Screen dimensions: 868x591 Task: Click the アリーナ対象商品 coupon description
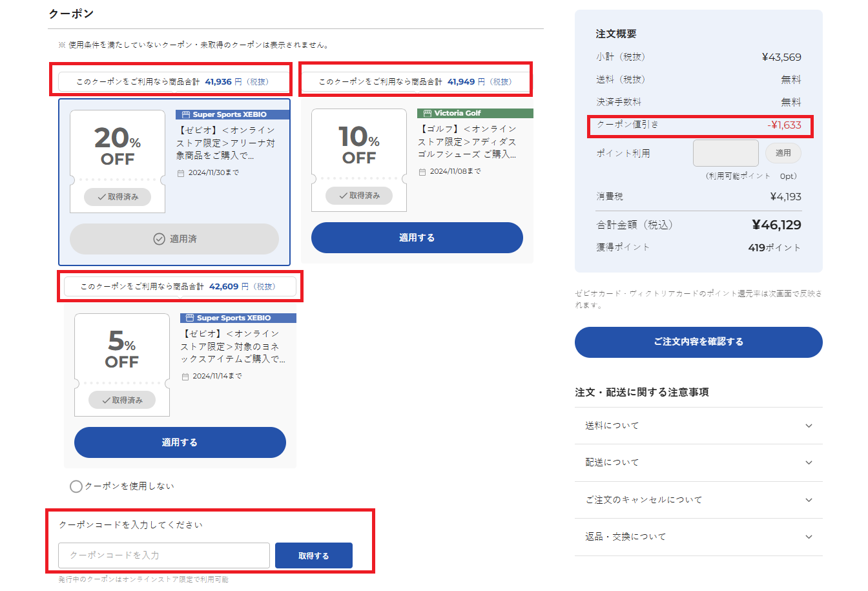pos(226,143)
